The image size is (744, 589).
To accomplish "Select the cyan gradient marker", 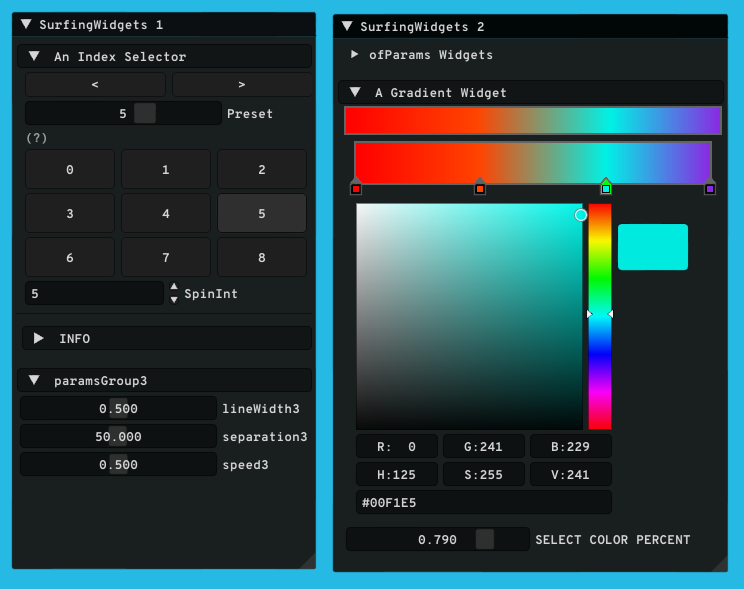I will tap(606, 188).
